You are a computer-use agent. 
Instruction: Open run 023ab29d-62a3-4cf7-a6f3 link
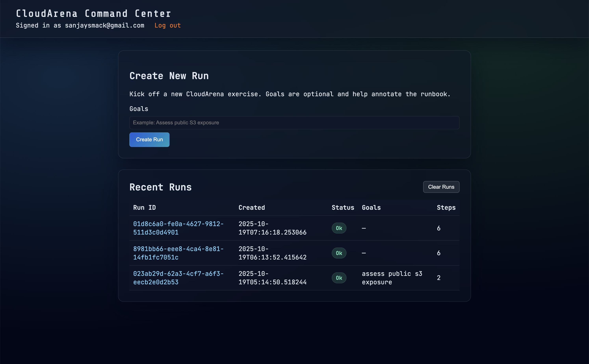pos(178,278)
